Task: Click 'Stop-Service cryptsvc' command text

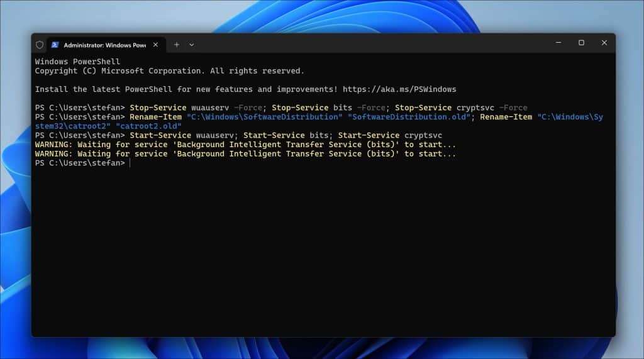Action: 445,108
